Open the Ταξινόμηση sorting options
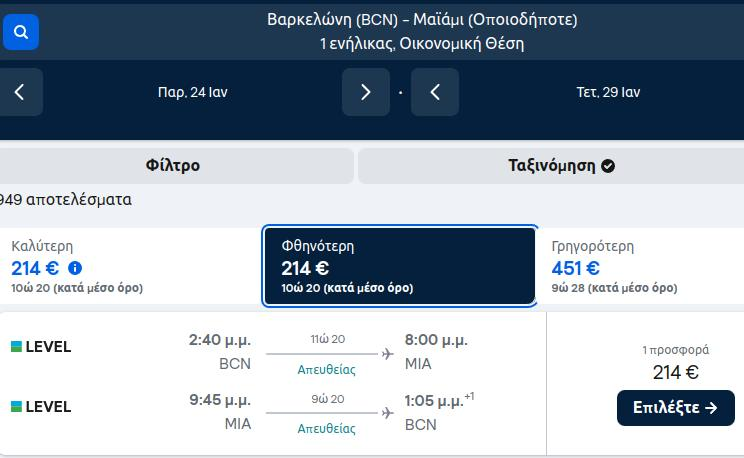 551,166
